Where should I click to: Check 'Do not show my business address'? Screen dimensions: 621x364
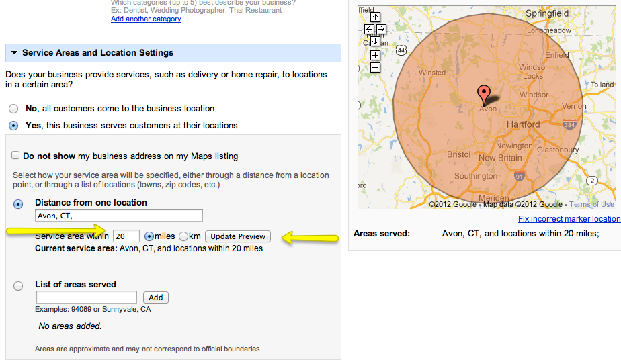(x=15, y=156)
